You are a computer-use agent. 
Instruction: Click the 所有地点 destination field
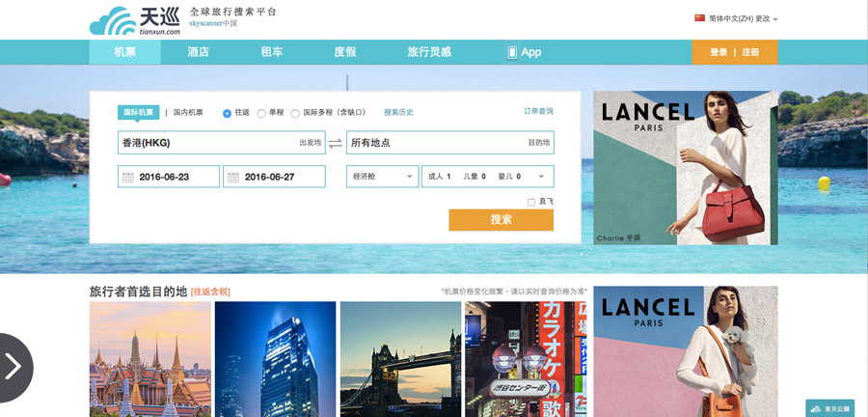click(450, 142)
